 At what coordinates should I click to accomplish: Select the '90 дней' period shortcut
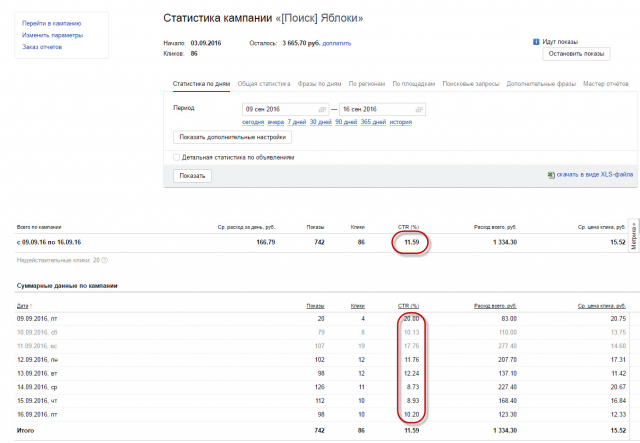(346, 122)
